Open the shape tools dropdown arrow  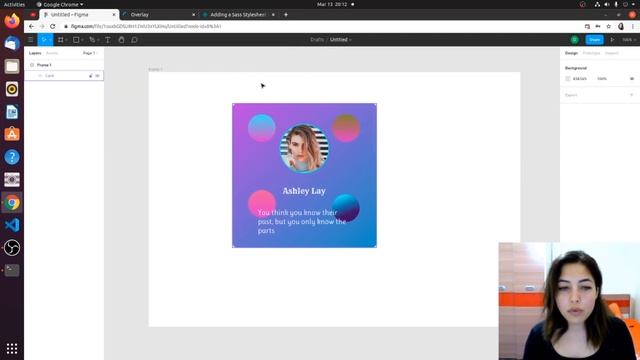pos(82,40)
